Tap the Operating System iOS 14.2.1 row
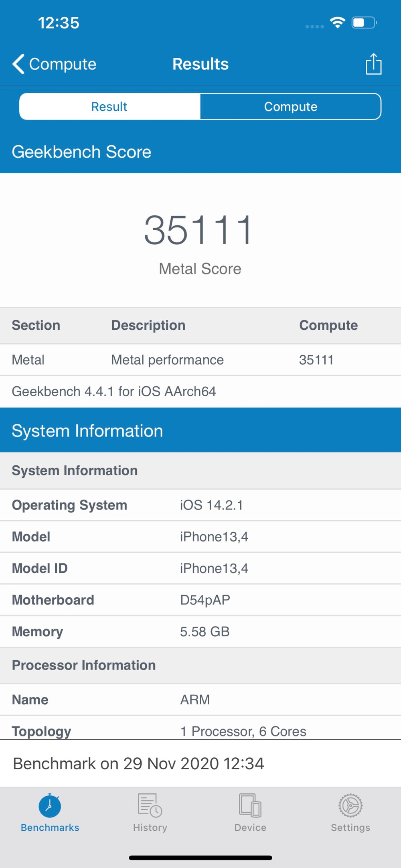 [200, 505]
